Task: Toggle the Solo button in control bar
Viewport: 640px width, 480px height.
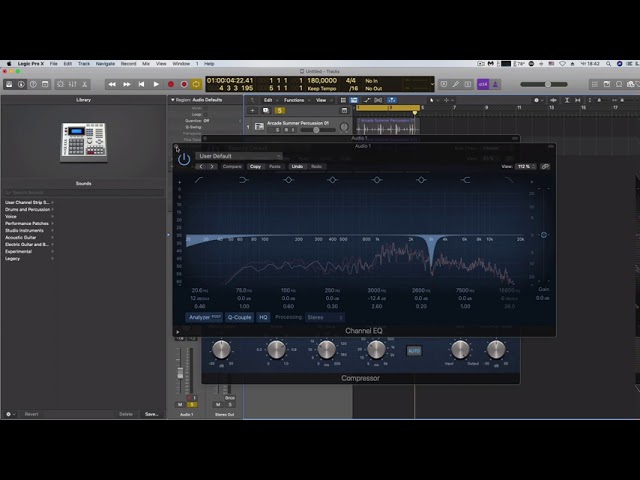Action: pyautogui.click(x=468, y=84)
